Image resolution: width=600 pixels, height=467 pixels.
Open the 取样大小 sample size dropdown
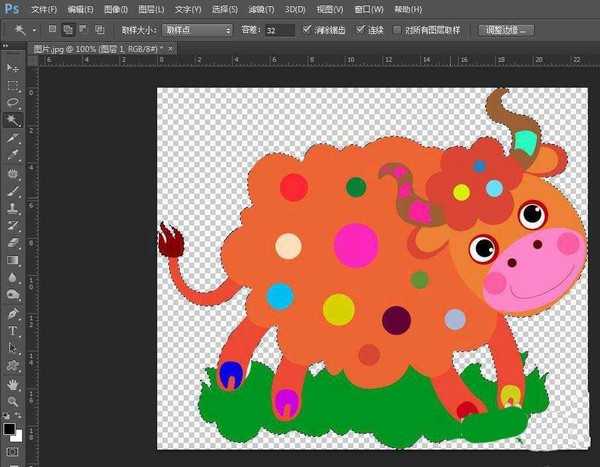196,30
